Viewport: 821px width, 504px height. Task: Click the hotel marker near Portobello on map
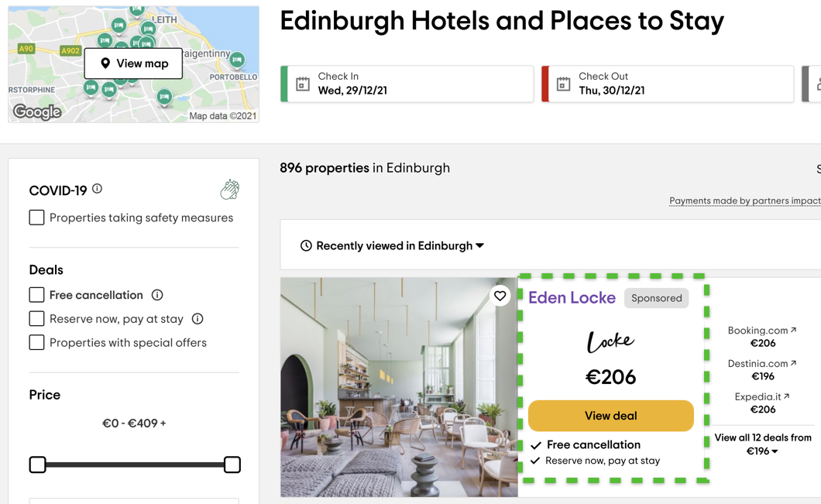click(x=237, y=60)
